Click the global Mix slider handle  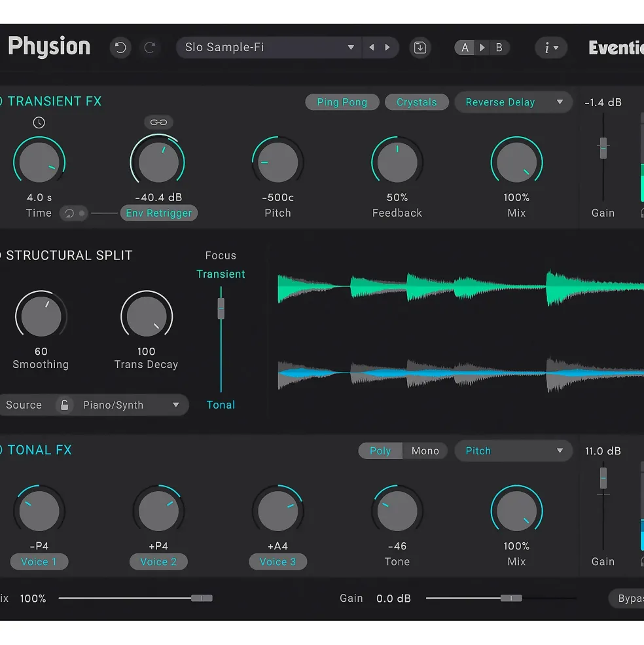[x=202, y=598]
